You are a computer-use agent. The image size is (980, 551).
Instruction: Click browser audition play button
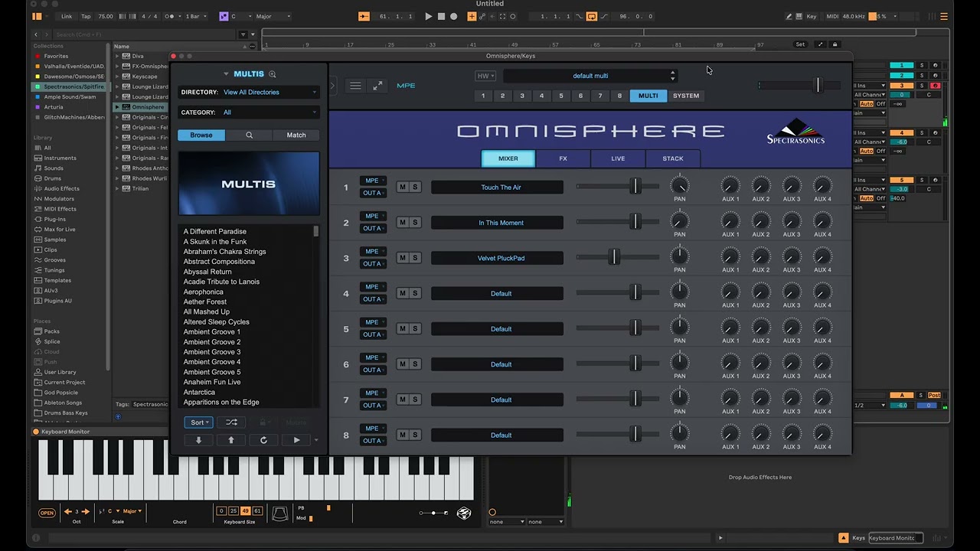tap(296, 440)
